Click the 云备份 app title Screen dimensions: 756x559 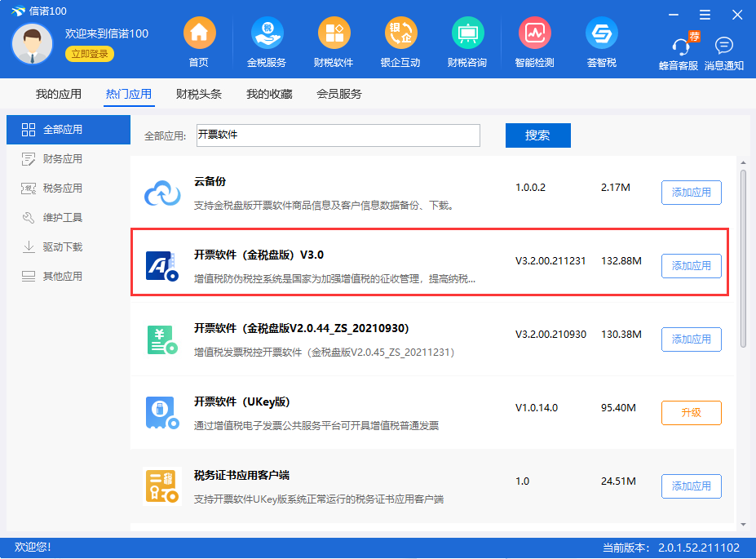coord(210,181)
